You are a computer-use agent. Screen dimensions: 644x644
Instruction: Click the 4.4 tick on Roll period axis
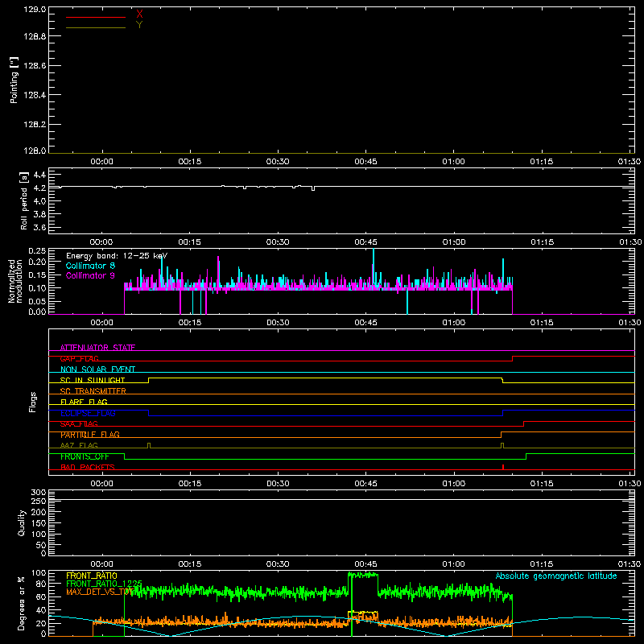click(39, 175)
